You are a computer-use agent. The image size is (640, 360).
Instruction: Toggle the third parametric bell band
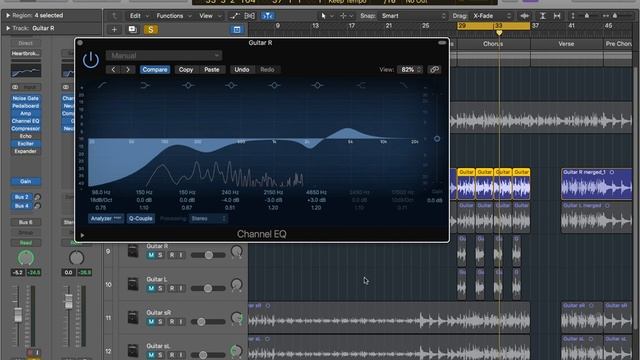[274, 85]
